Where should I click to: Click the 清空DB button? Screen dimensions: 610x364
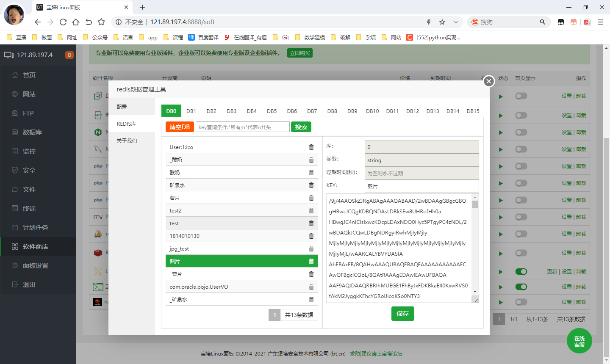[x=180, y=127]
